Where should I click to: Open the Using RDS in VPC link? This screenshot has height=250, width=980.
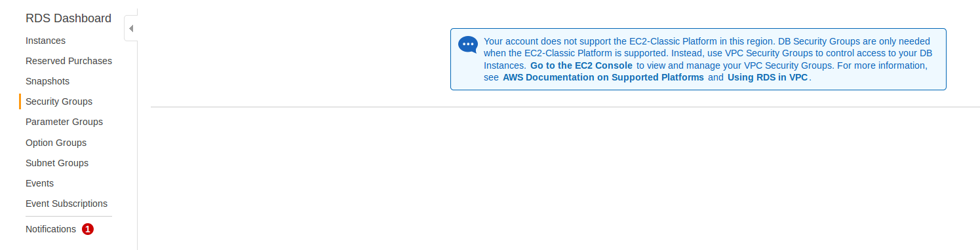768,77
